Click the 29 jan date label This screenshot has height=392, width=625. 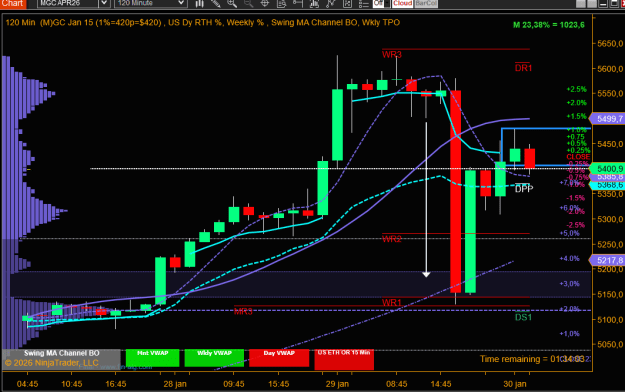337,384
